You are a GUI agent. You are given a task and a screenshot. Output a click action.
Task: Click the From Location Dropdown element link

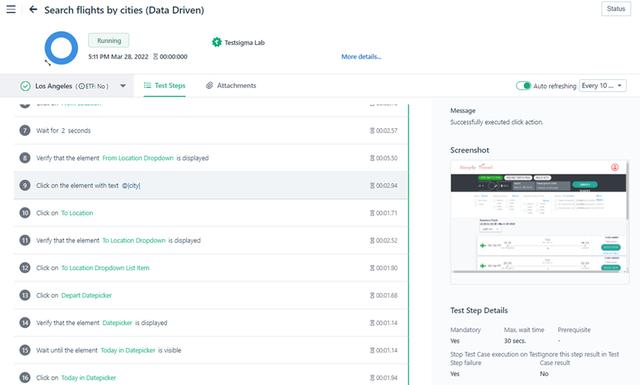point(138,158)
